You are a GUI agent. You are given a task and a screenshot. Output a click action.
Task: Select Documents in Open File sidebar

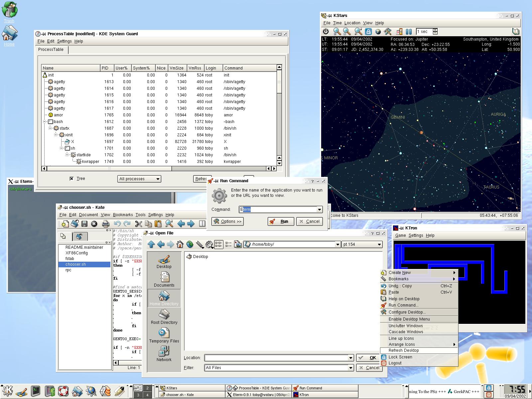[164, 279]
